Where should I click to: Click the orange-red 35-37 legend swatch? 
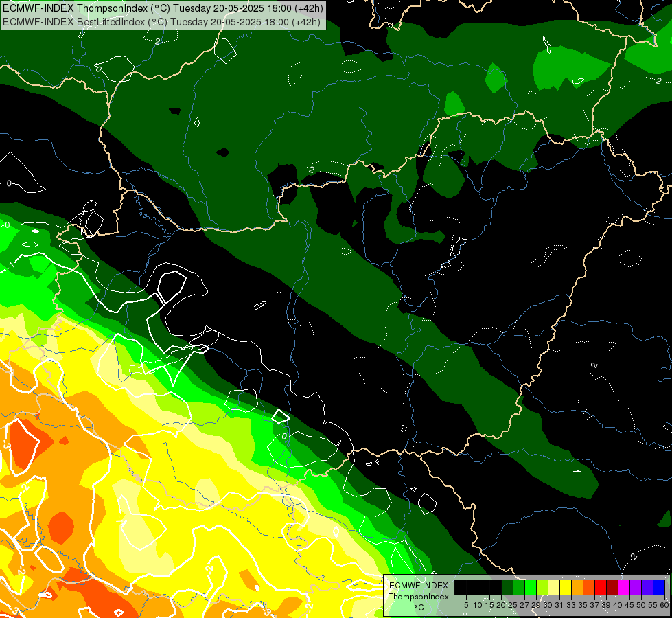(589, 588)
